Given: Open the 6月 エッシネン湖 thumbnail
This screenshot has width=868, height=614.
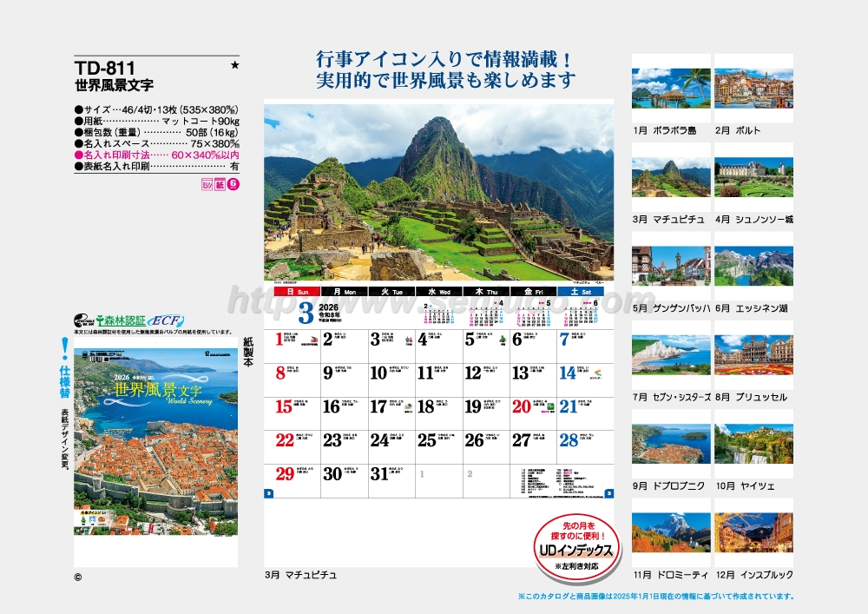Looking at the screenshot, I should coord(753,267).
